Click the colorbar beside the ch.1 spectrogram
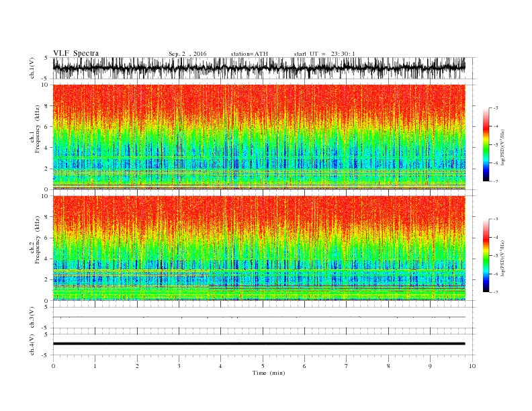 click(x=486, y=144)
